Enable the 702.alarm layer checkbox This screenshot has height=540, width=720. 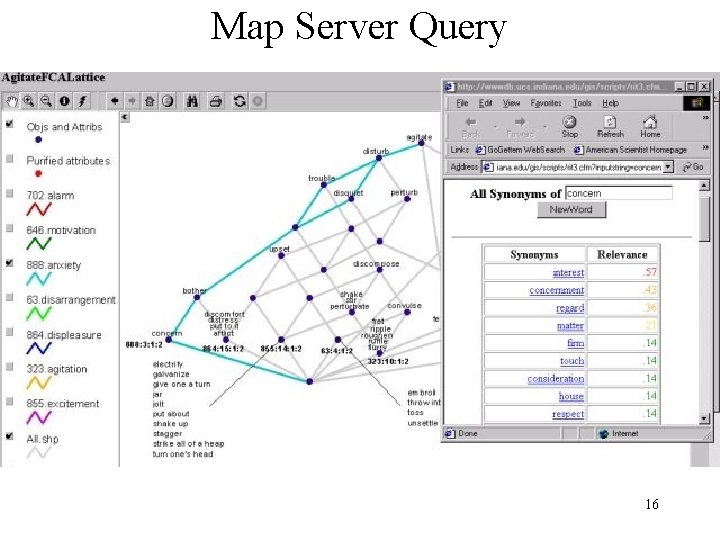10,193
